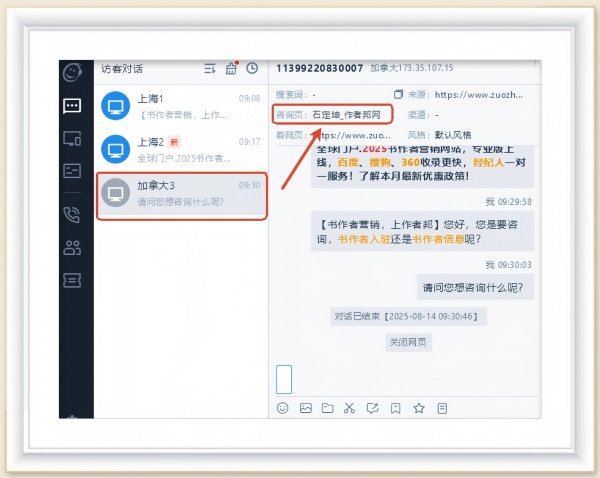Select the 上海1 visitor conversation
The width and height of the screenshot is (600, 478).
pos(180,106)
